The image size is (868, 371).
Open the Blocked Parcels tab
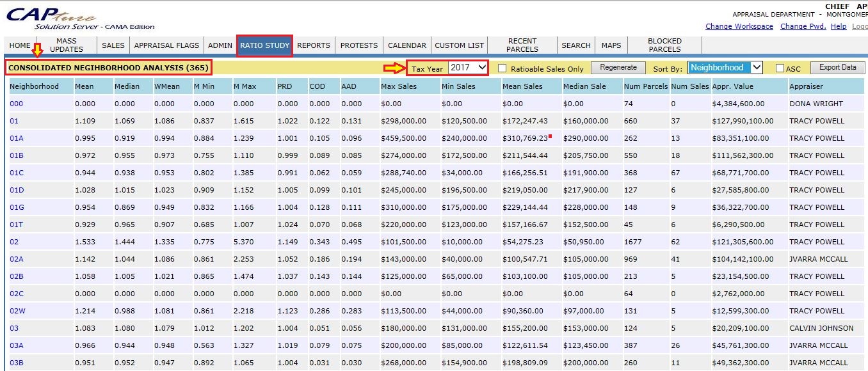pyautogui.click(x=664, y=45)
